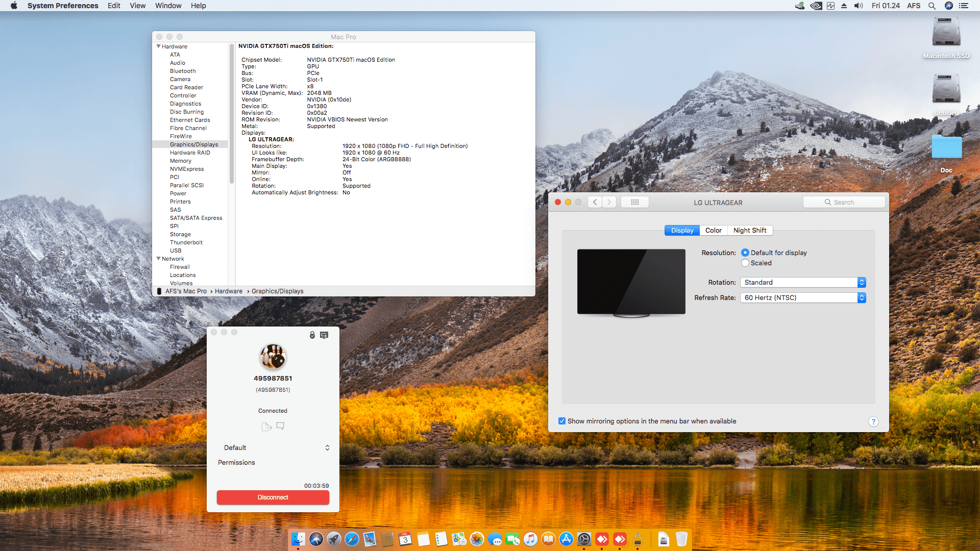Image resolution: width=980 pixels, height=551 pixels.
Task: Open the Window menu
Action: tap(168, 6)
